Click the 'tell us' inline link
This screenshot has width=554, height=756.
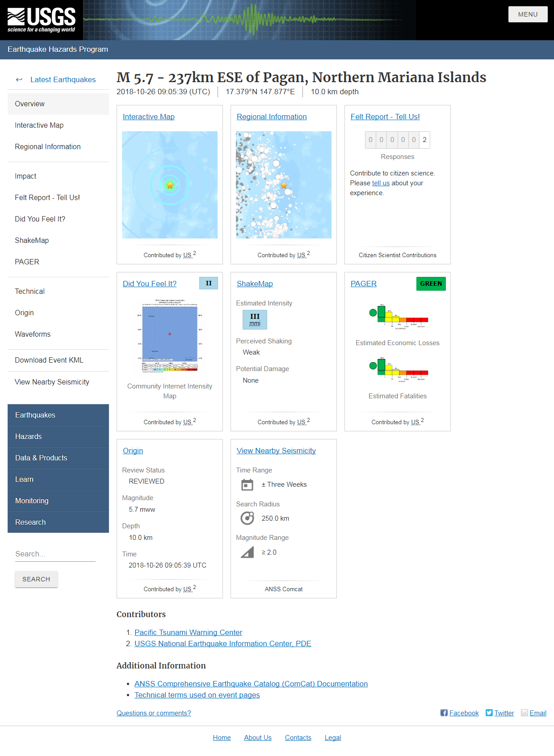(381, 183)
